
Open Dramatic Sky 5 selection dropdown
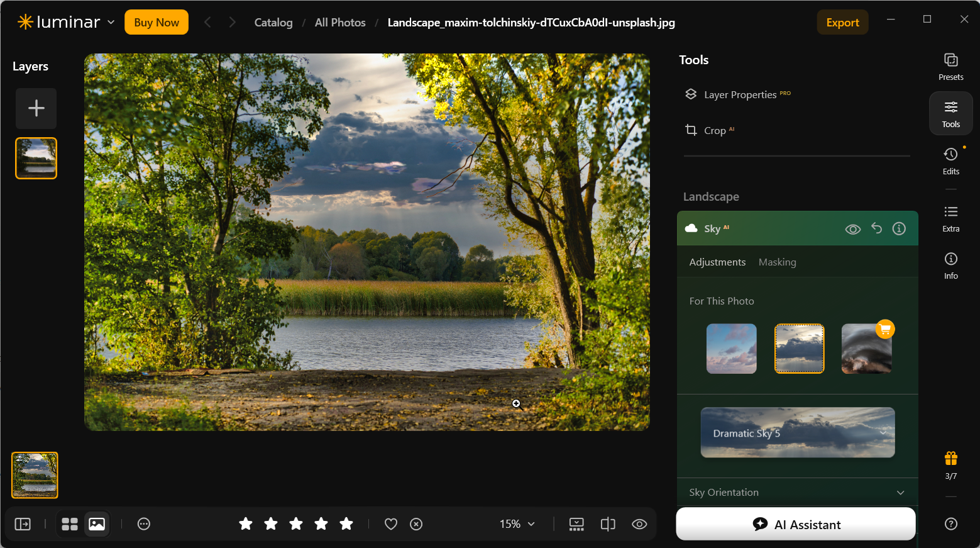(x=798, y=433)
